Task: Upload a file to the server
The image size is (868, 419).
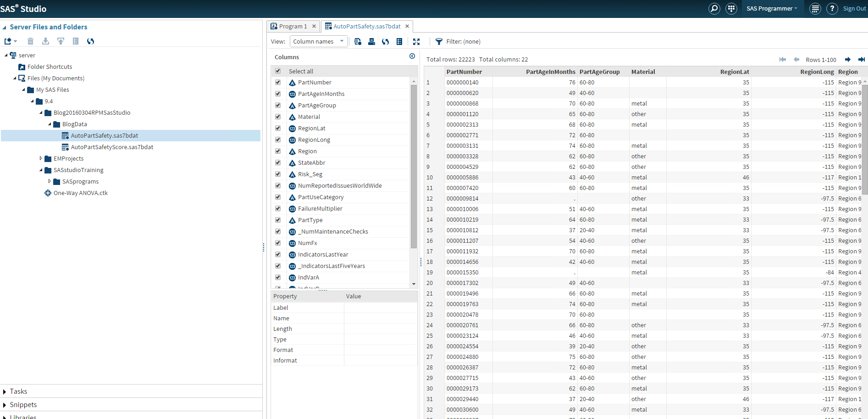Action: 61,41
